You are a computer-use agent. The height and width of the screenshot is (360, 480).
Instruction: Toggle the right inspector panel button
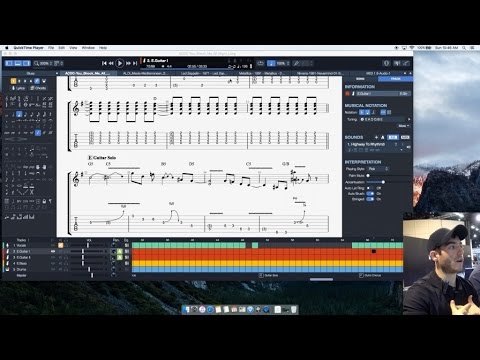[26, 63]
